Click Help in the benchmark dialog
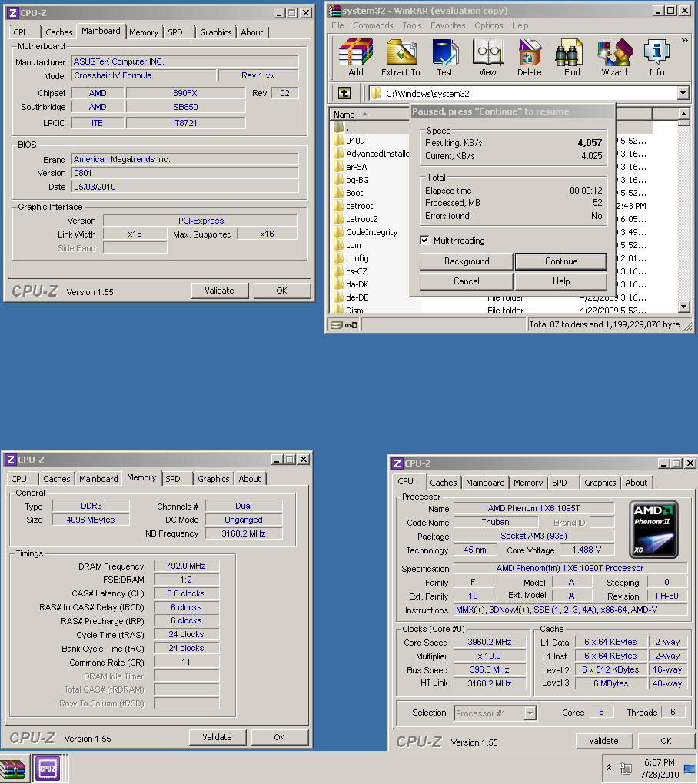 pyautogui.click(x=561, y=281)
